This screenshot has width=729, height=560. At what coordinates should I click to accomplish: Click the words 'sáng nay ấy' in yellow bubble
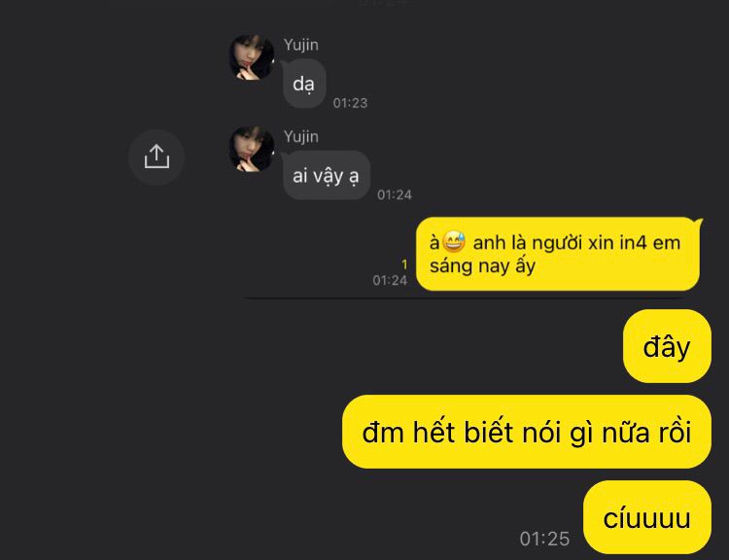[x=482, y=266]
